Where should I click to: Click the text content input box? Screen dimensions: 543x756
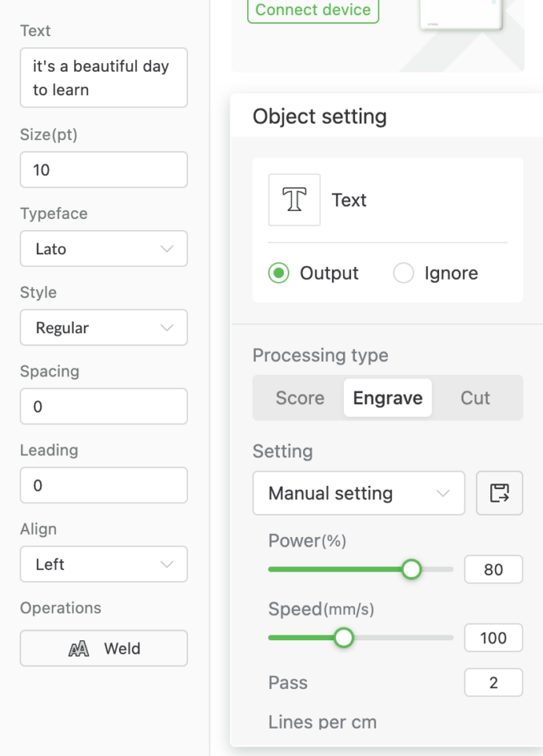[x=104, y=78]
